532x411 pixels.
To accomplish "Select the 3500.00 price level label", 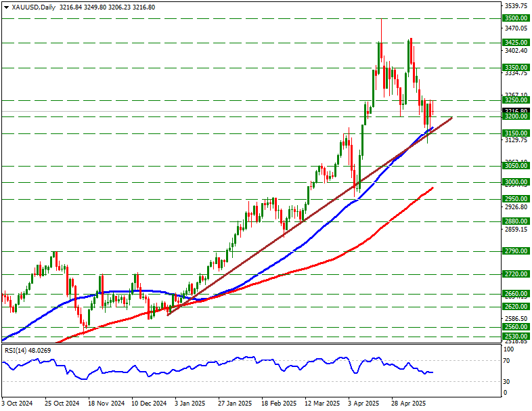I will (x=515, y=19).
